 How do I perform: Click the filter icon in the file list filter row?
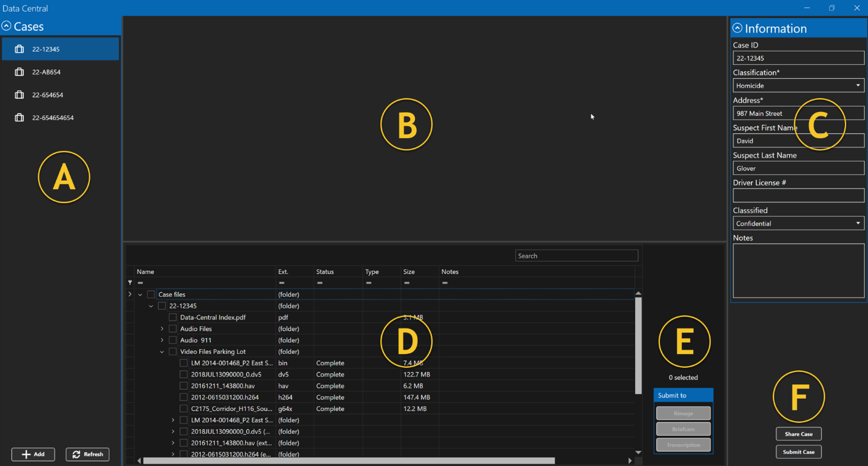pyautogui.click(x=130, y=283)
